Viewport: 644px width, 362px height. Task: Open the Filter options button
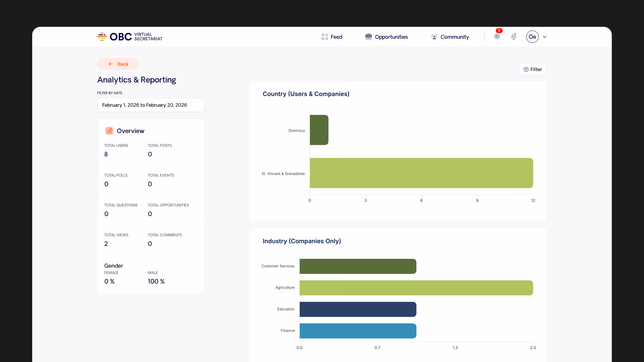pyautogui.click(x=532, y=69)
